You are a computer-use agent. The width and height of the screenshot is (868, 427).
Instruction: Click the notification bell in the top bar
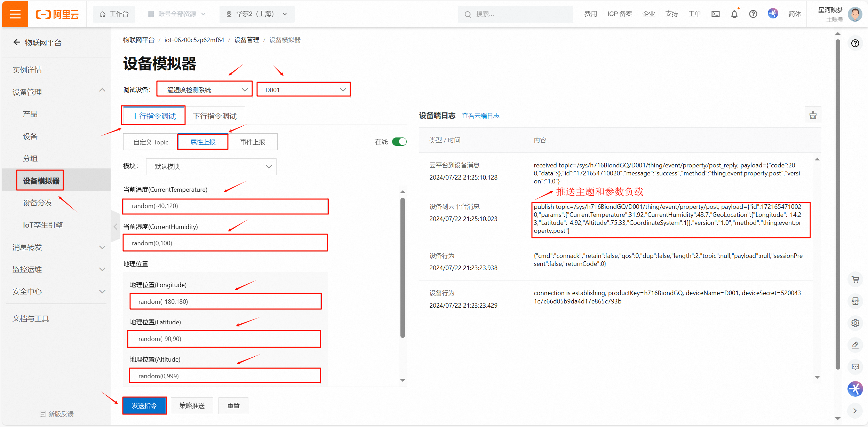pos(734,14)
